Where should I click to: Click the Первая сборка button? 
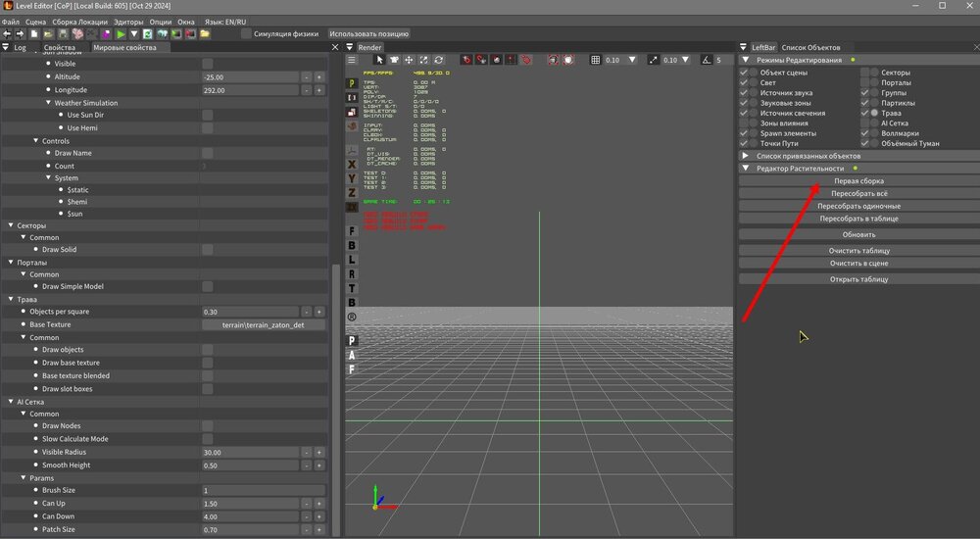click(x=858, y=181)
